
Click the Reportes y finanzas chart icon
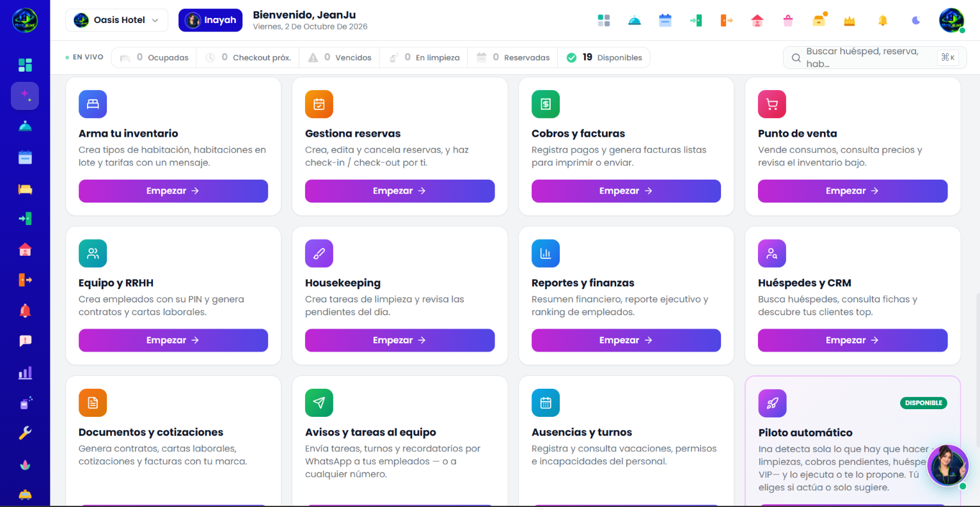[546, 253]
